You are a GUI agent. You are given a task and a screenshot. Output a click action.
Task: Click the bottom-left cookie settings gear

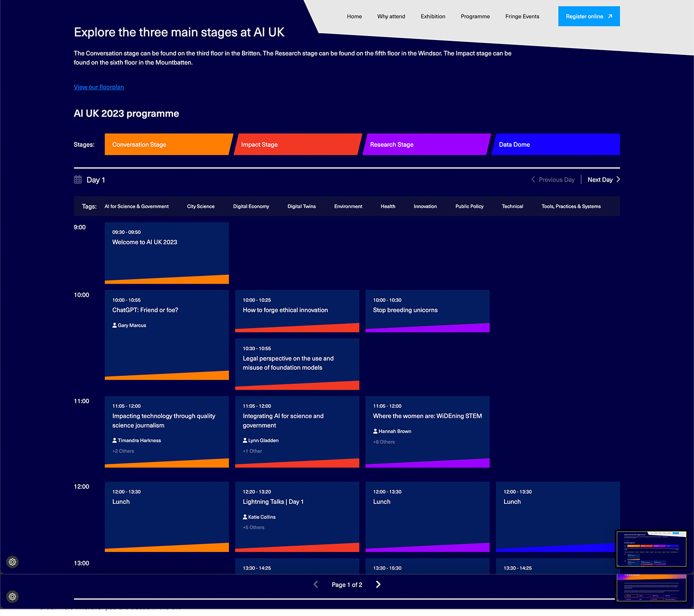tap(13, 597)
